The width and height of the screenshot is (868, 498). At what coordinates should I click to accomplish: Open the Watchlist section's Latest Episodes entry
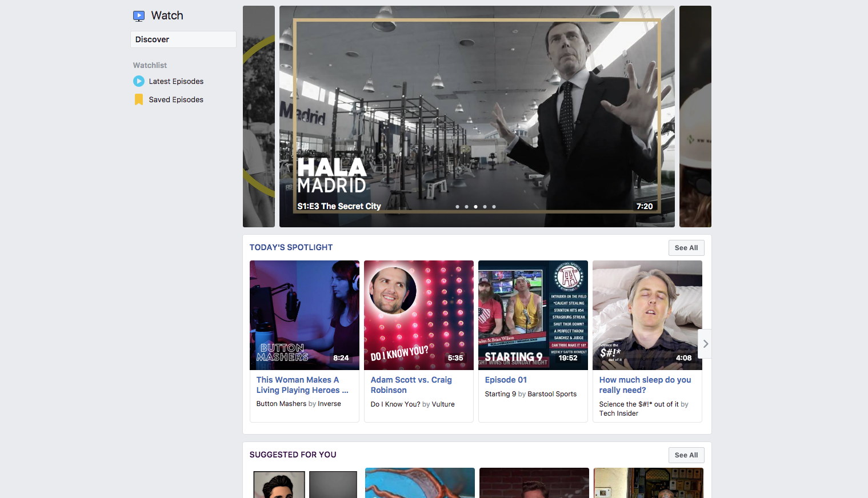(176, 81)
